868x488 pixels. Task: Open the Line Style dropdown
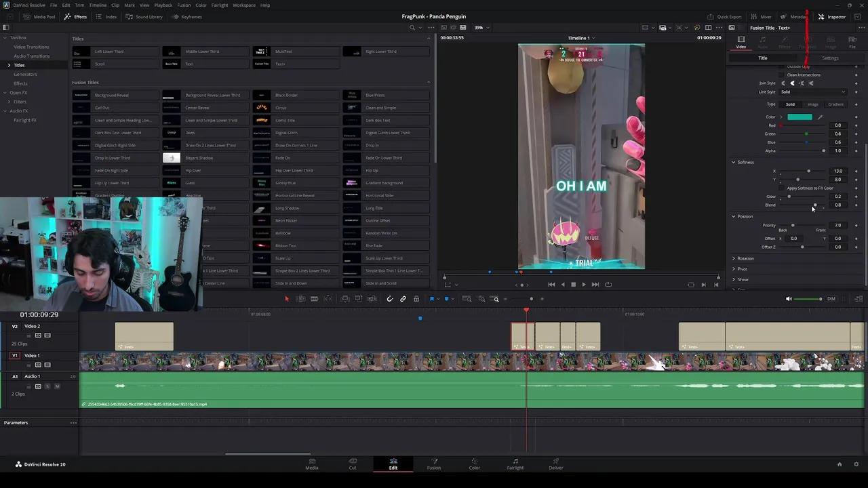[812, 92]
